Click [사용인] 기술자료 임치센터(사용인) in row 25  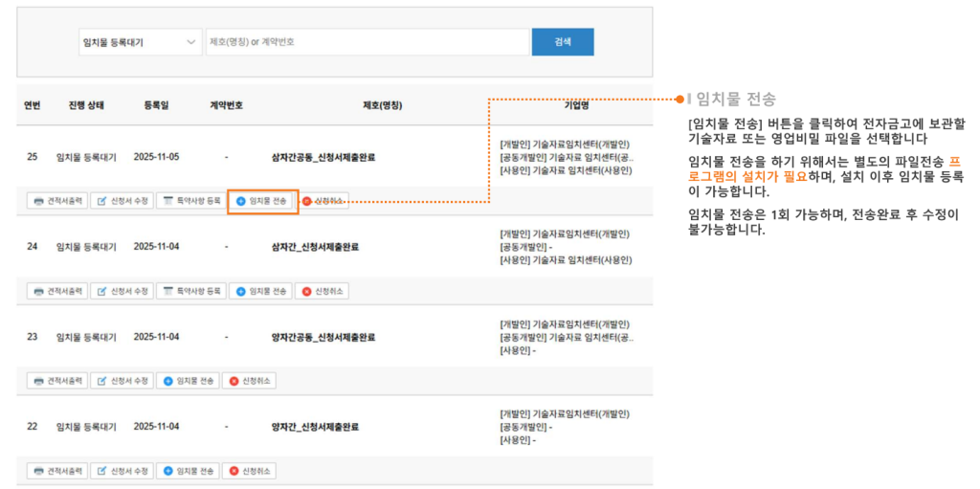567,170
